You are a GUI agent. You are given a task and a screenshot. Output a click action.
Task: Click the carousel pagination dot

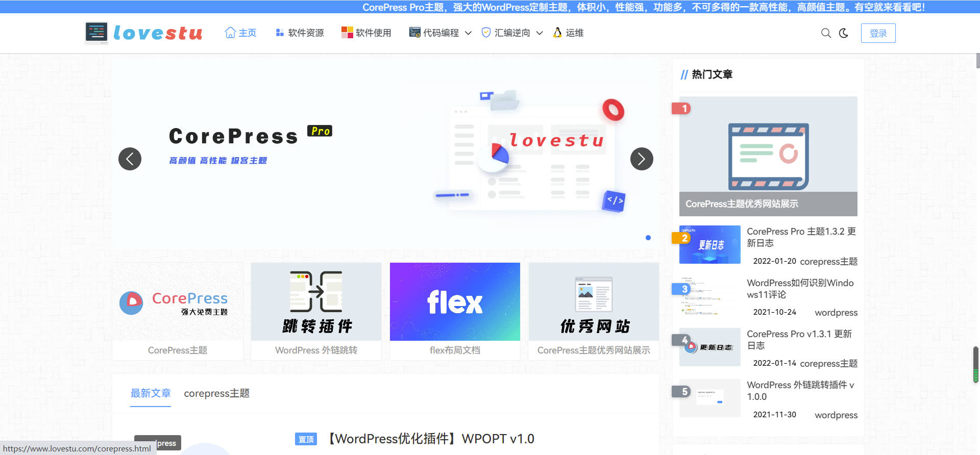tap(648, 238)
